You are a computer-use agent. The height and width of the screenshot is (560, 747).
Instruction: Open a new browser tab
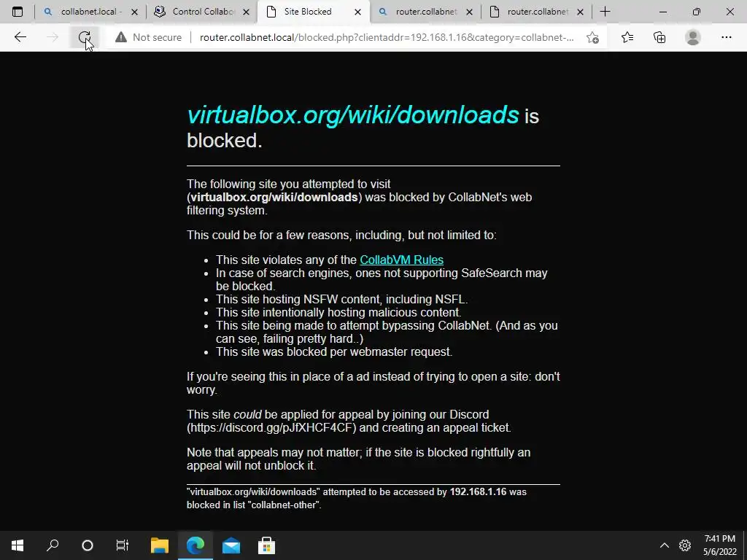pyautogui.click(x=605, y=12)
